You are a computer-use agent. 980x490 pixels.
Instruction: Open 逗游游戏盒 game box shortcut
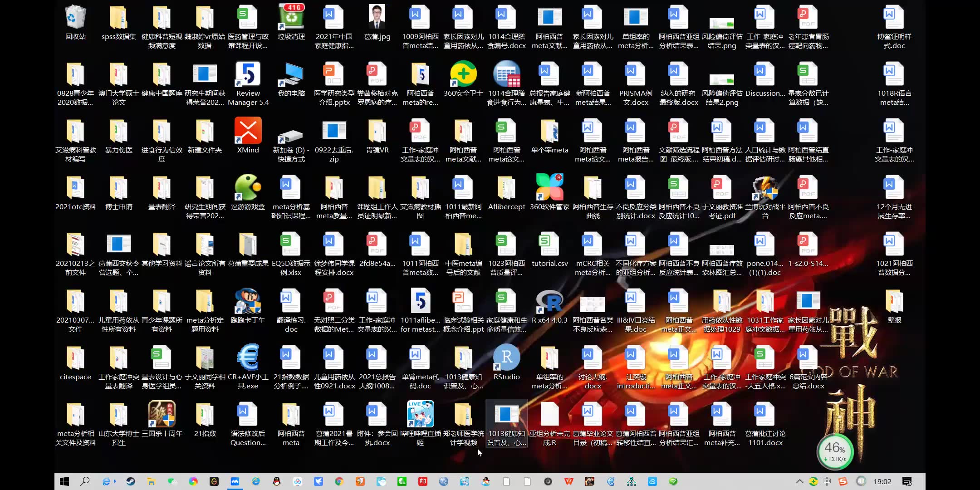pyautogui.click(x=248, y=193)
